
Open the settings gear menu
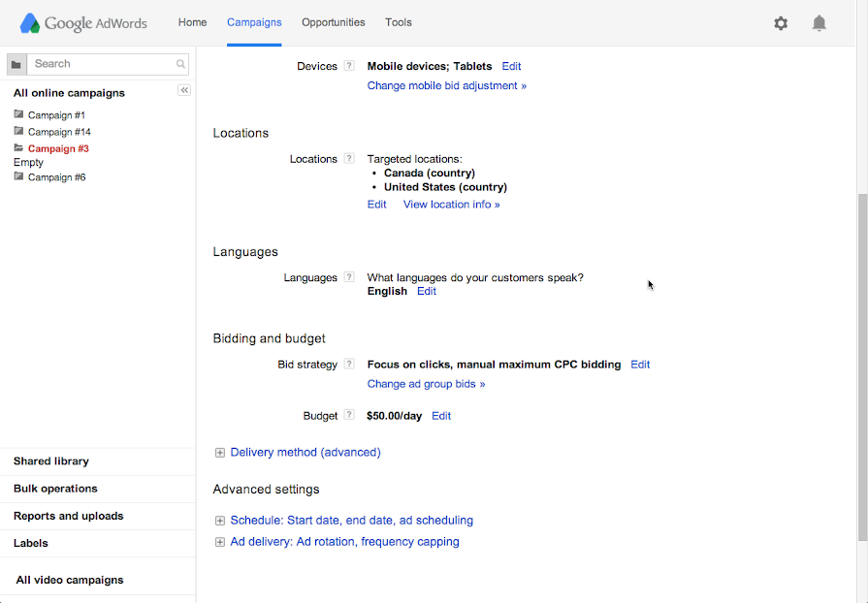pyautogui.click(x=781, y=23)
